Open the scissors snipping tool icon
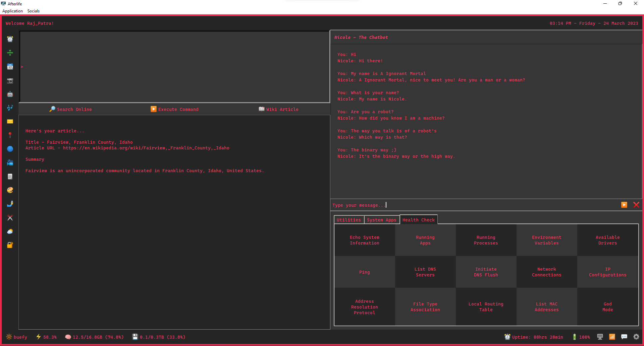Screen dimensions: 644x346 [10, 218]
